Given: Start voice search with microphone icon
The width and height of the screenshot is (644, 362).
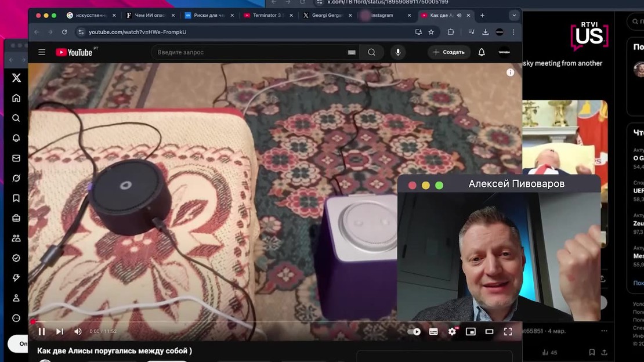Looking at the screenshot, I should point(398,52).
